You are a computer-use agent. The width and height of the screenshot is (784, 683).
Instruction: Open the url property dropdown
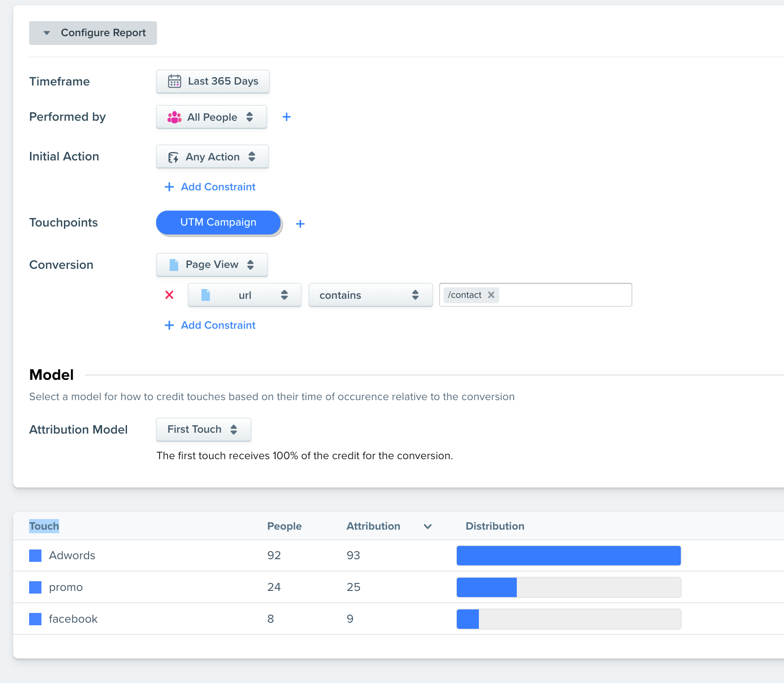click(x=245, y=295)
